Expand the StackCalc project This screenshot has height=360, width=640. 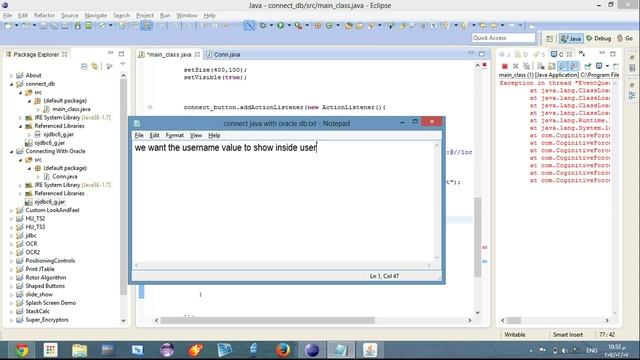coord(11,311)
